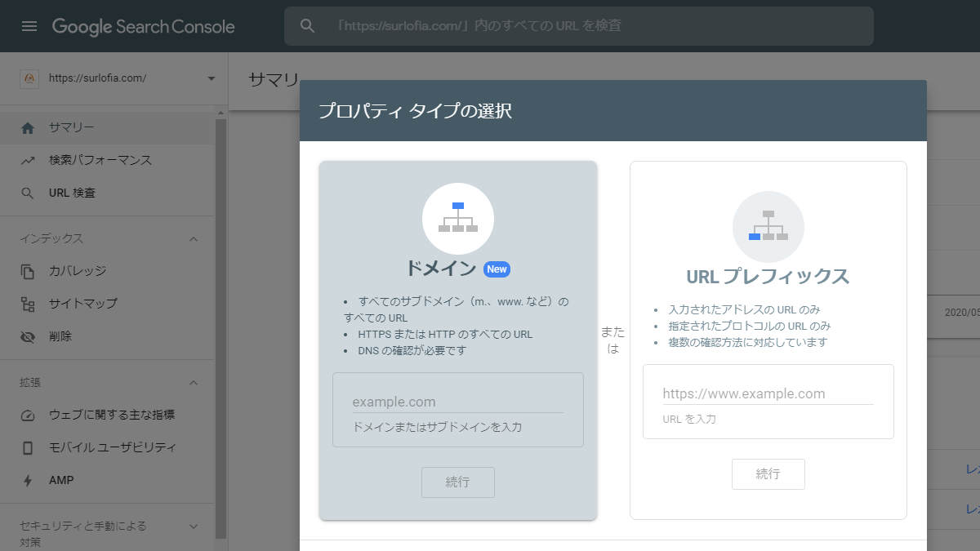Click the search magnifier icon in top bar

[x=308, y=26]
